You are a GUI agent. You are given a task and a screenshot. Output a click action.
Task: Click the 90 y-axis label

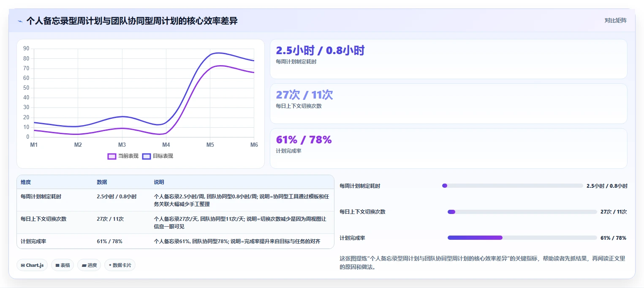point(26,49)
